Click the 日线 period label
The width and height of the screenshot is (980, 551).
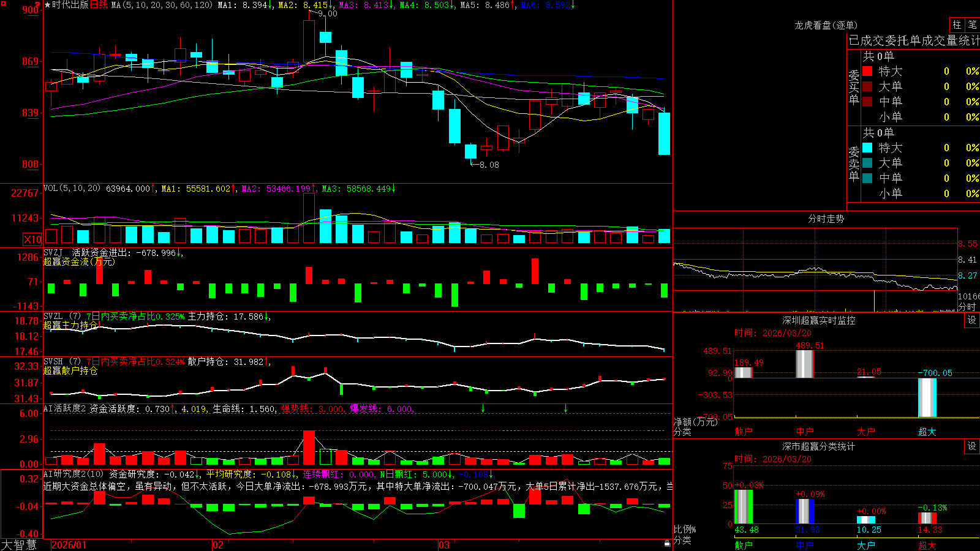99,5
